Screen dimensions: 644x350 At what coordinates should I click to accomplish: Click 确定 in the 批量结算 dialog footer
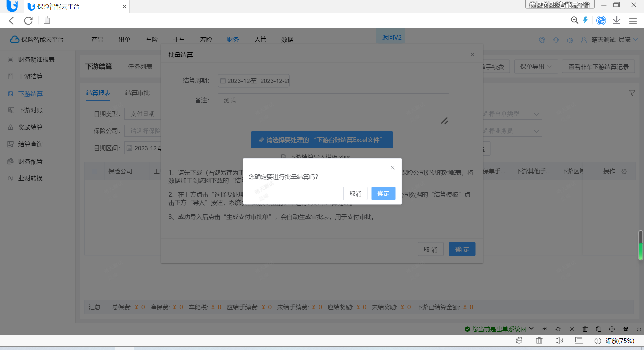pyautogui.click(x=462, y=249)
